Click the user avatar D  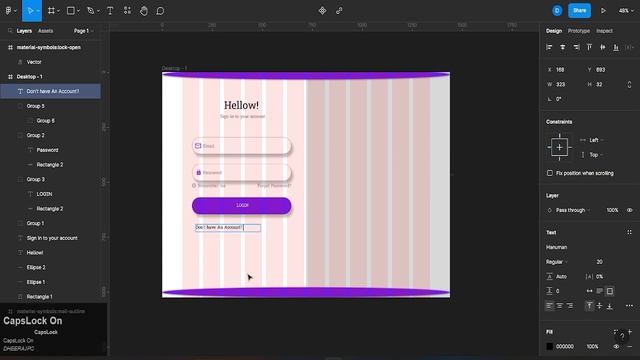click(x=557, y=11)
